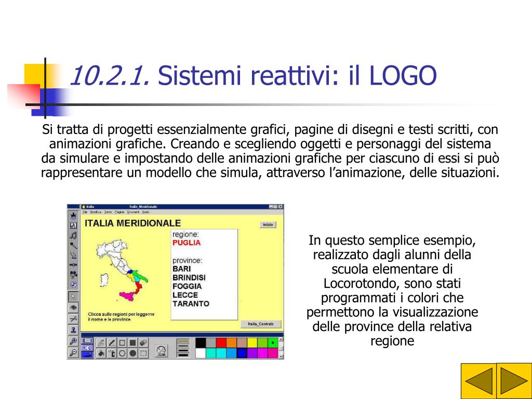Viewport: 532px width, 399px height.
Task: Pick the yellow color swatch
Action: (252, 343)
